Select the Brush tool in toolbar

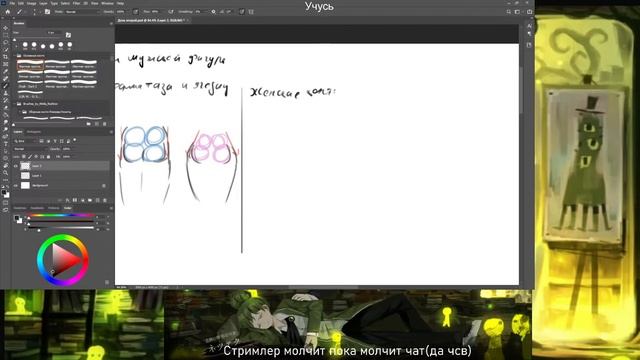[x=6, y=86]
